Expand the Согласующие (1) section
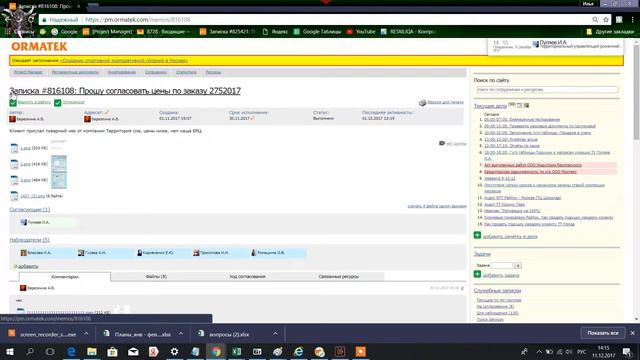The image size is (640, 360). coord(29,209)
